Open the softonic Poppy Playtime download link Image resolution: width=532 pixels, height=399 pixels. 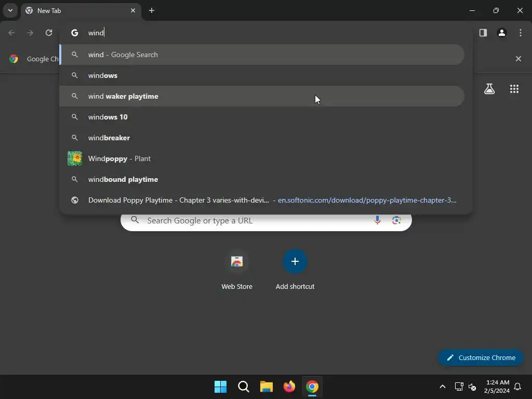click(262, 200)
